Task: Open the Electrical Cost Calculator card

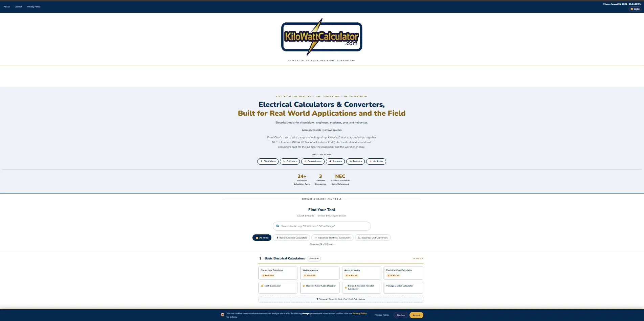Action: click(x=403, y=273)
